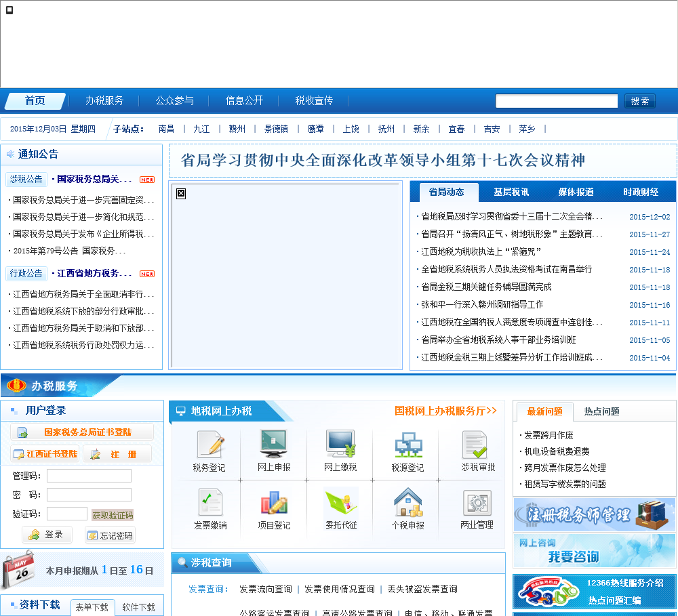Focus the 验证码 input field
The height and width of the screenshot is (616, 678).
(67, 514)
